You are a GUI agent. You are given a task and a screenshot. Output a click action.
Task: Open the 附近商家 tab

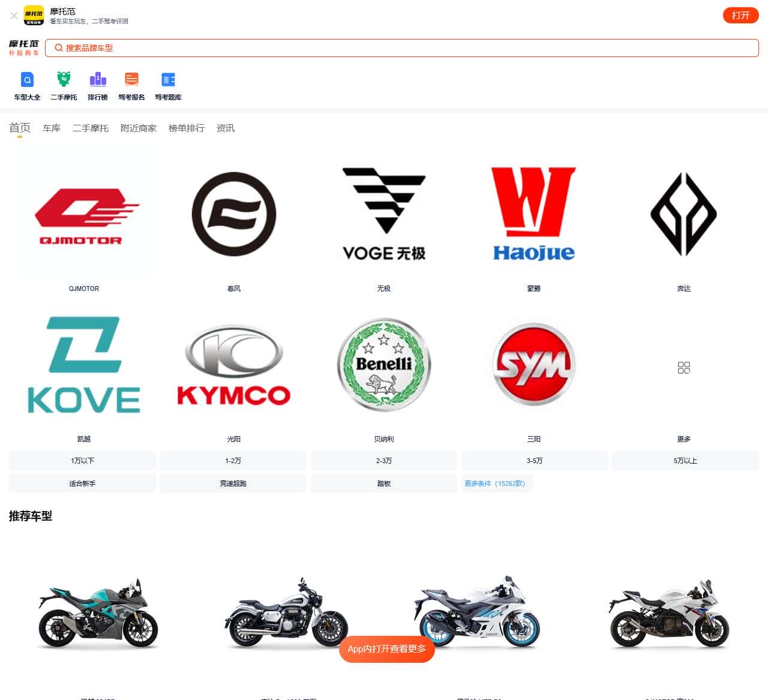(x=139, y=128)
